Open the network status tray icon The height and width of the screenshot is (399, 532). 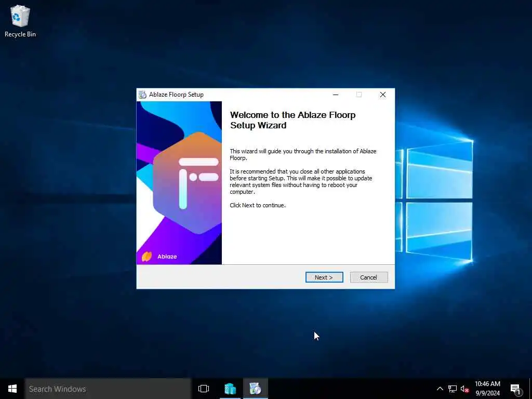click(x=453, y=389)
